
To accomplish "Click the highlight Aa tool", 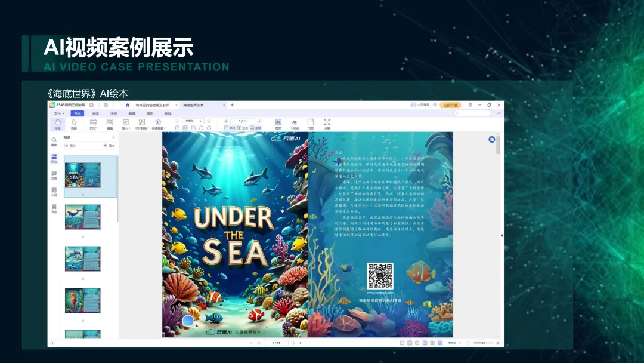I will click(x=278, y=124).
